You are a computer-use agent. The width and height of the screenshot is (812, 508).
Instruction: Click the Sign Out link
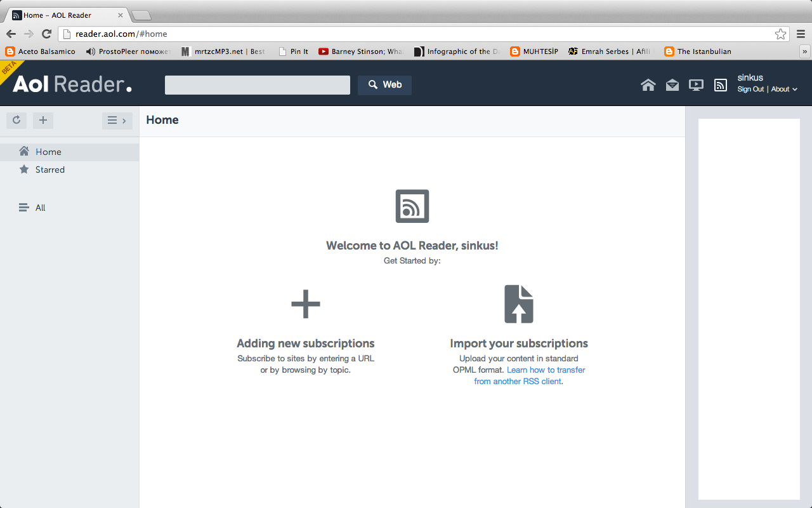tap(750, 90)
